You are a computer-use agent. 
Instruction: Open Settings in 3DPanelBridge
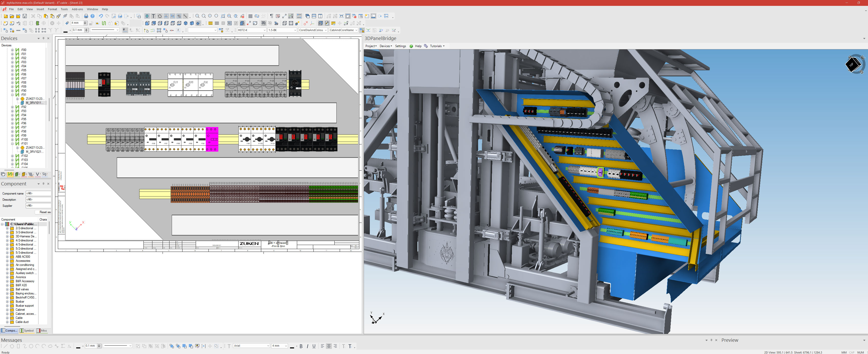click(x=400, y=46)
